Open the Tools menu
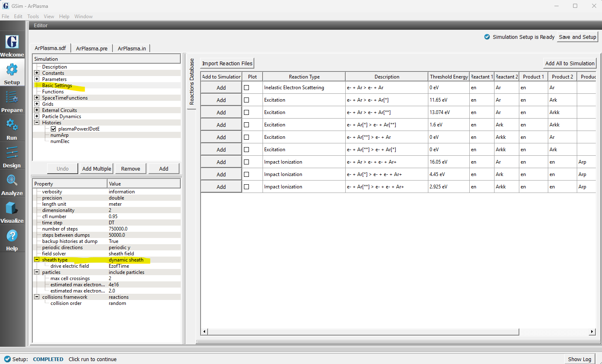The width and height of the screenshot is (602, 364). pyautogui.click(x=33, y=17)
